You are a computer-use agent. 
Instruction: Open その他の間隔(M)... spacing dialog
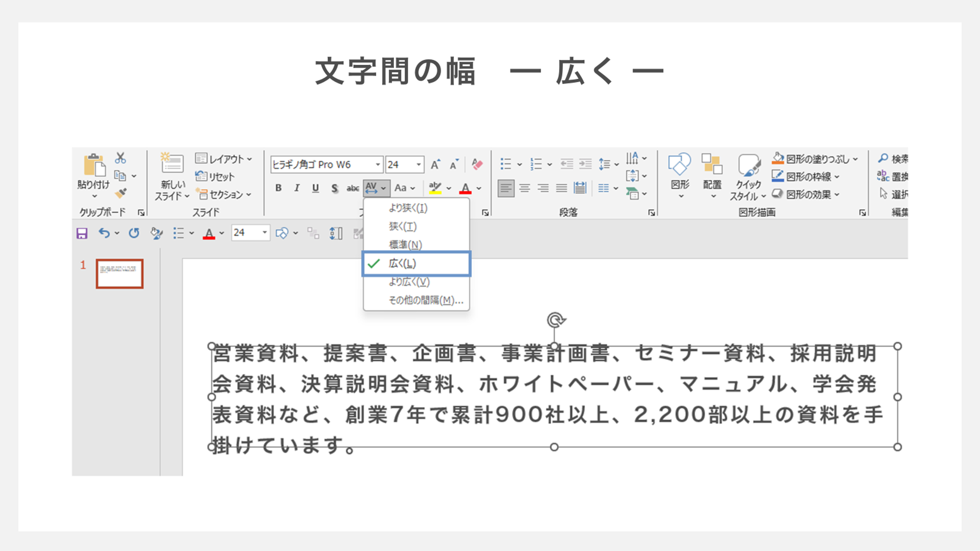[x=416, y=300]
